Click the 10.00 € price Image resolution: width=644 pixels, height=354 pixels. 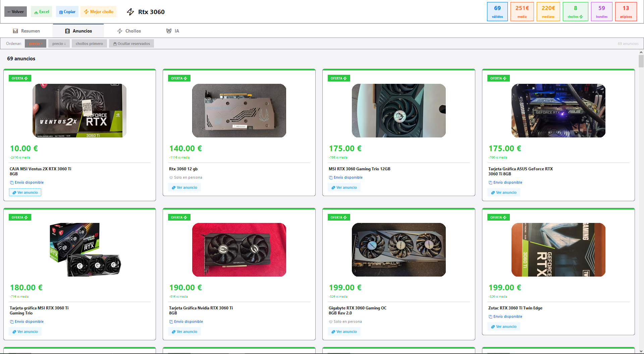coord(24,149)
